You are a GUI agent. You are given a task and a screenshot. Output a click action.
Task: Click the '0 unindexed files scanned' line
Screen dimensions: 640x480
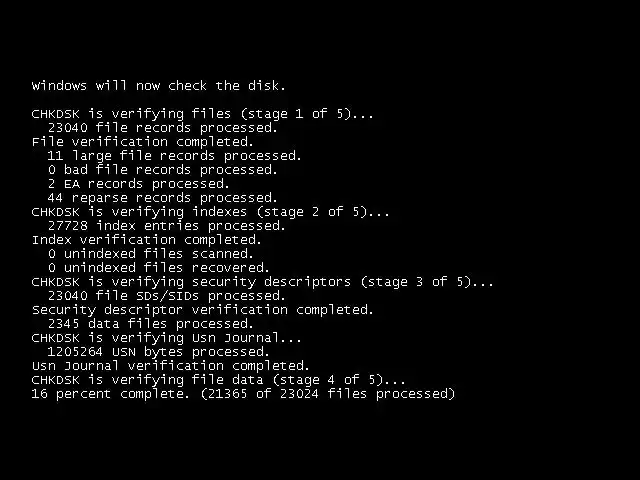tap(151, 254)
